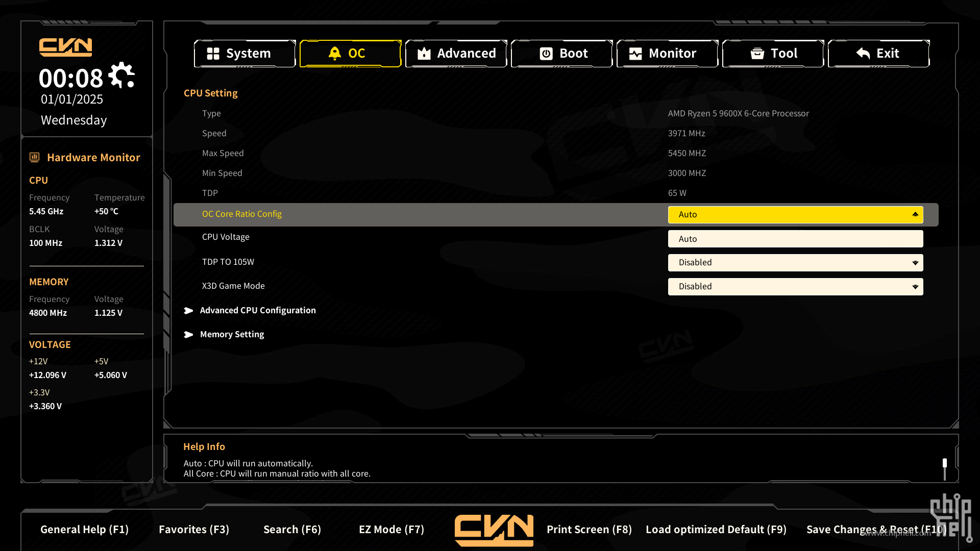Click the TDP TO 105W dropdown arrow
Viewport: 980px width, 551px height.
tap(915, 263)
